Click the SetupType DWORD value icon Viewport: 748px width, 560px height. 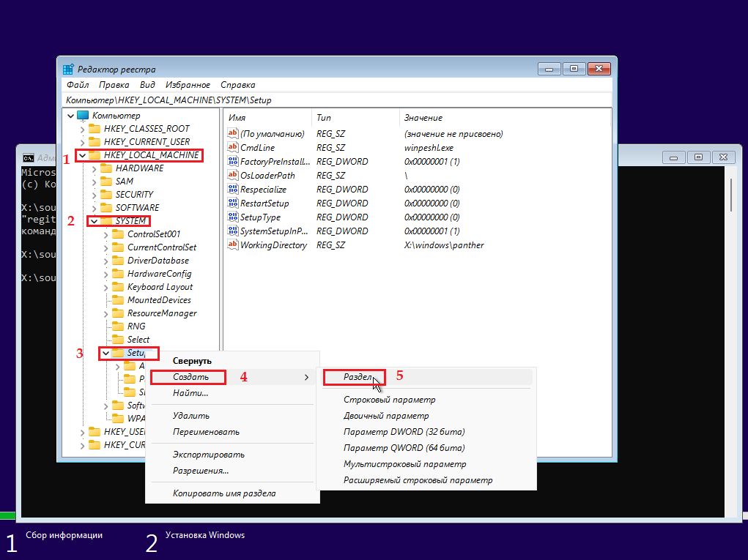click(234, 217)
